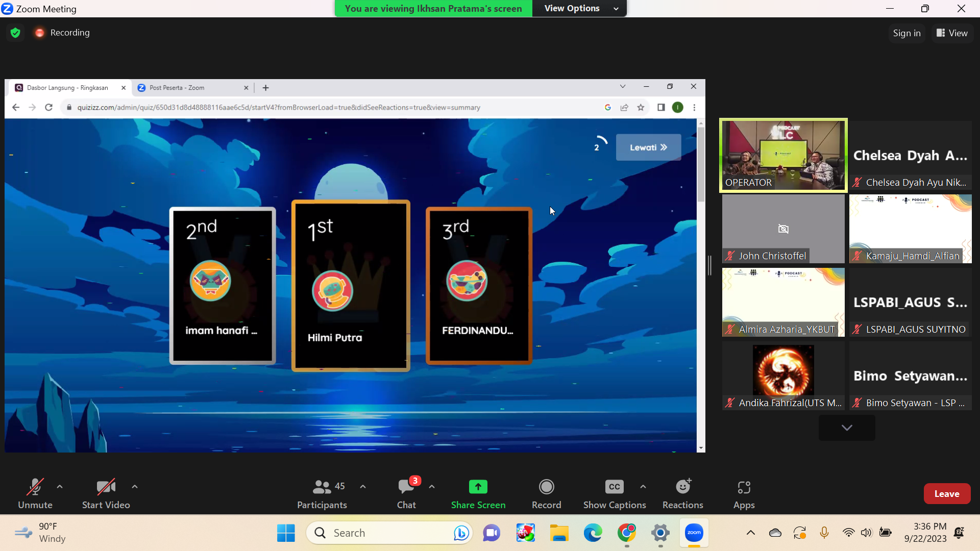This screenshot has height=551, width=980.
Task: Expand options arrow next to Participants
Action: (363, 487)
